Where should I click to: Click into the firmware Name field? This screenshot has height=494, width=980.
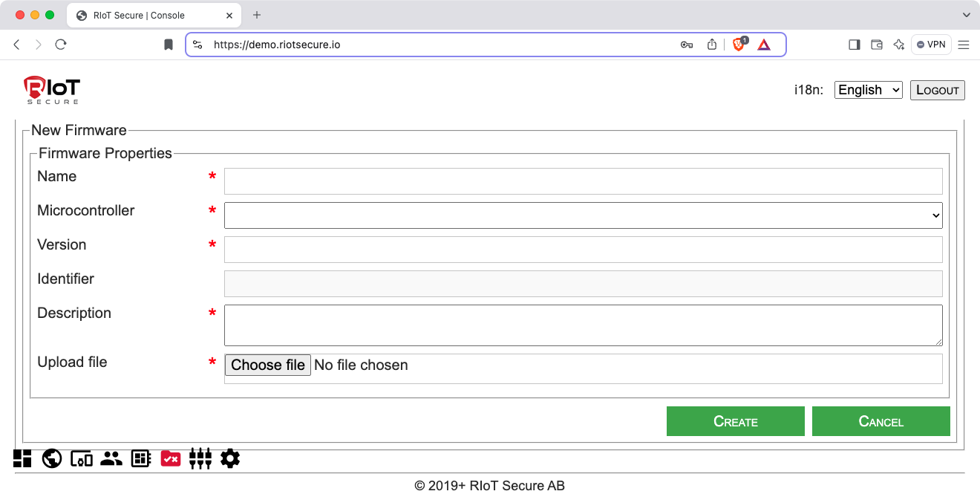[x=583, y=181]
